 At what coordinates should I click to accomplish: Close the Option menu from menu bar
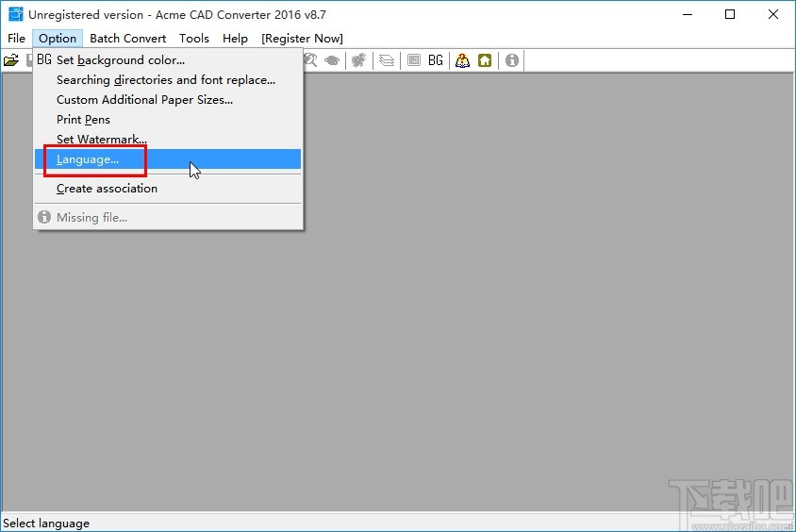pyautogui.click(x=58, y=39)
